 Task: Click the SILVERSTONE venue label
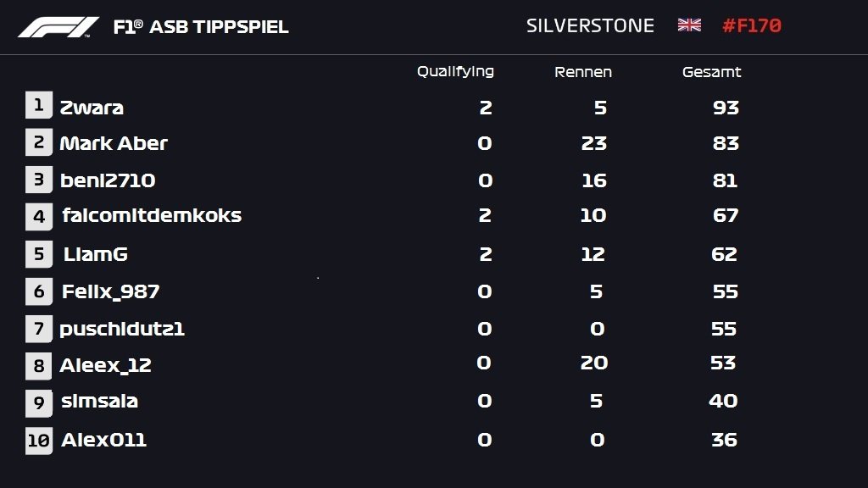pyautogui.click(x=590, y=25)
